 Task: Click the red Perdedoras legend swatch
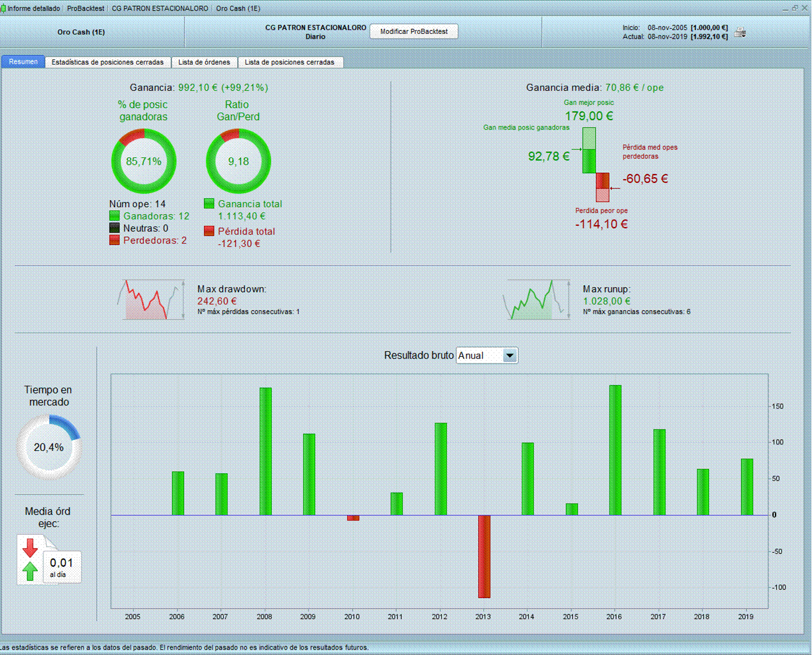[x=114, y=241]
